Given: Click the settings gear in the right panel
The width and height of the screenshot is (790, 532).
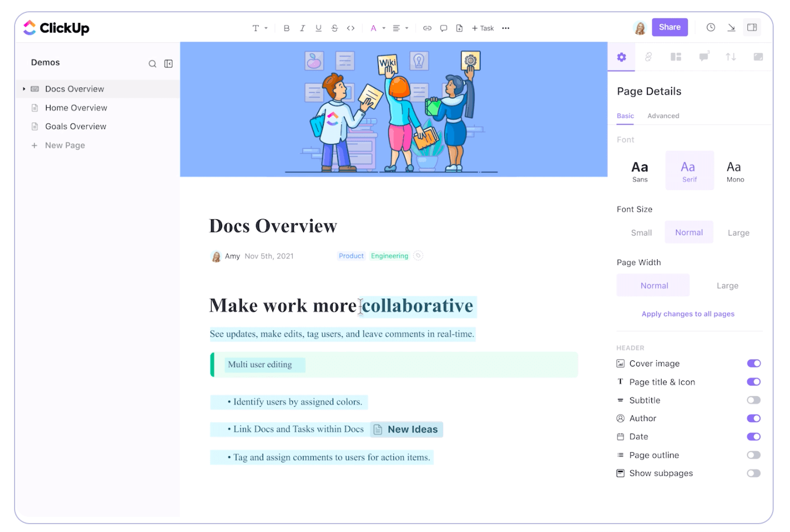Looking at the screenshot, I should point(621,56).
